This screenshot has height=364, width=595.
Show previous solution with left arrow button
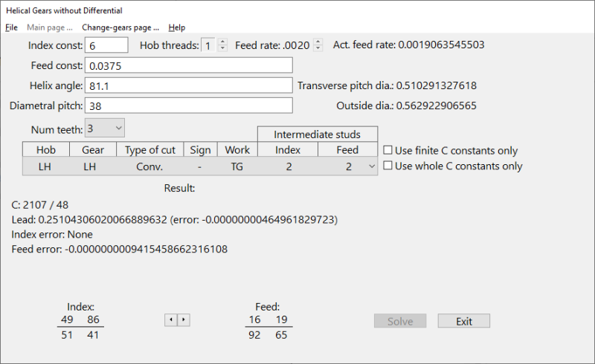coord(171,320)
